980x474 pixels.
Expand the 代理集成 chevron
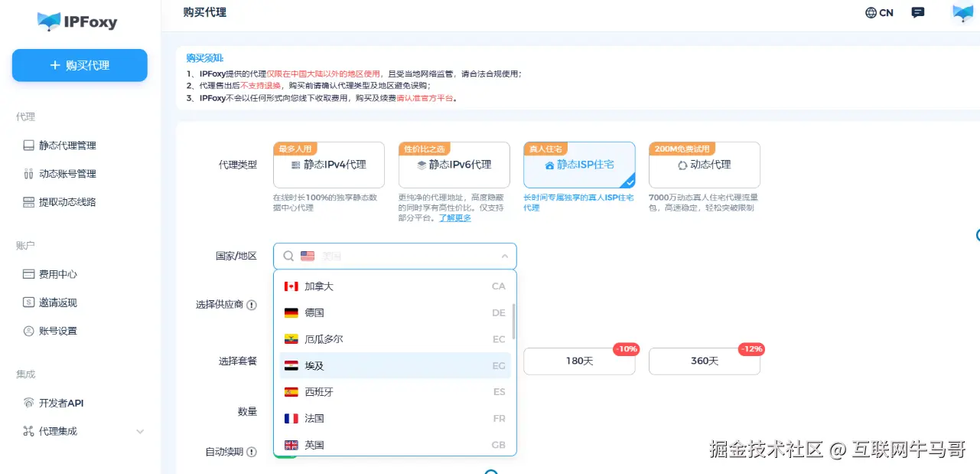pos(140,432)
